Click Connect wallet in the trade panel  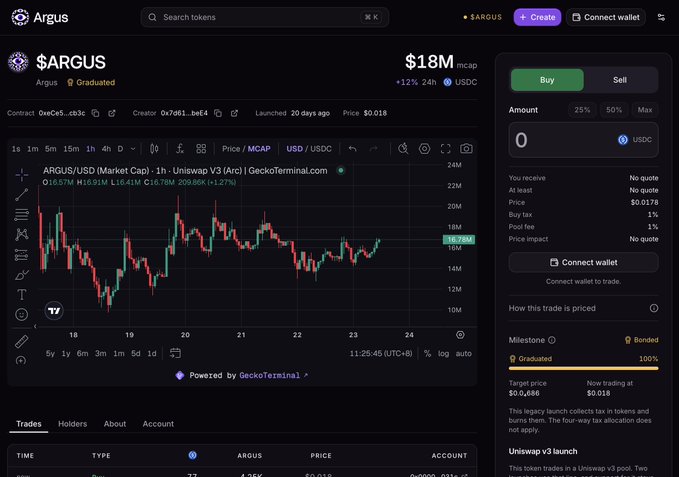583,262
